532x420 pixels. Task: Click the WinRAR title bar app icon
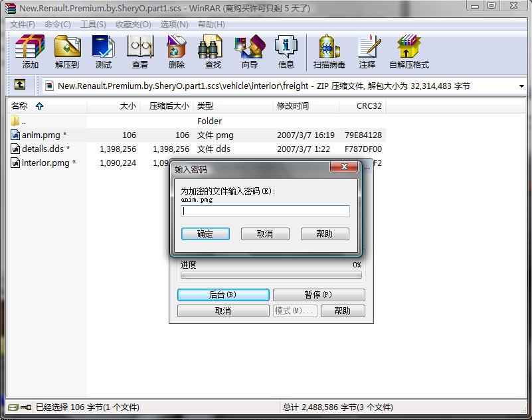(x=11, y=8)
